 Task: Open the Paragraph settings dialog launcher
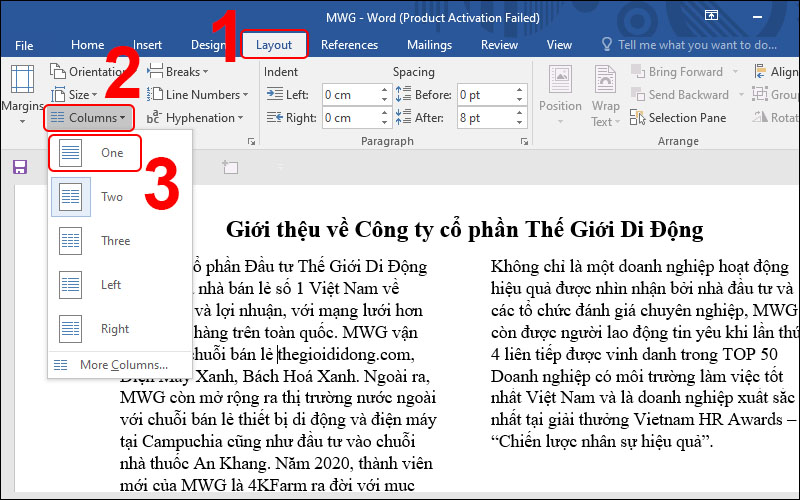(524, 142)
